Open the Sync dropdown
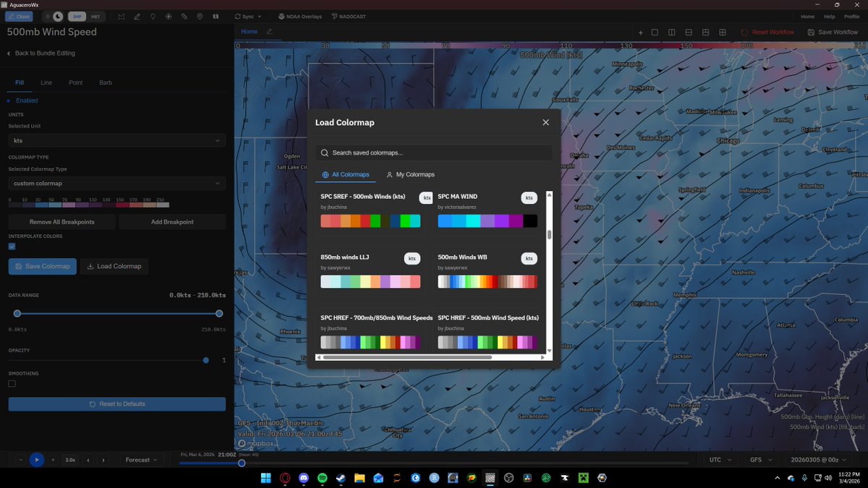Screen dimensions: 868x488 pos(249,16)
